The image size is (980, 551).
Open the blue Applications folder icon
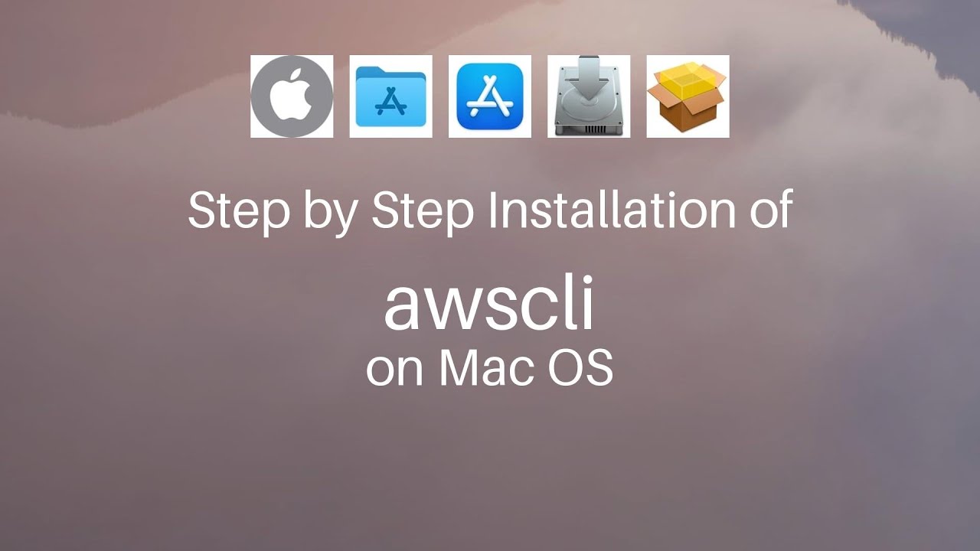(390, 96)
